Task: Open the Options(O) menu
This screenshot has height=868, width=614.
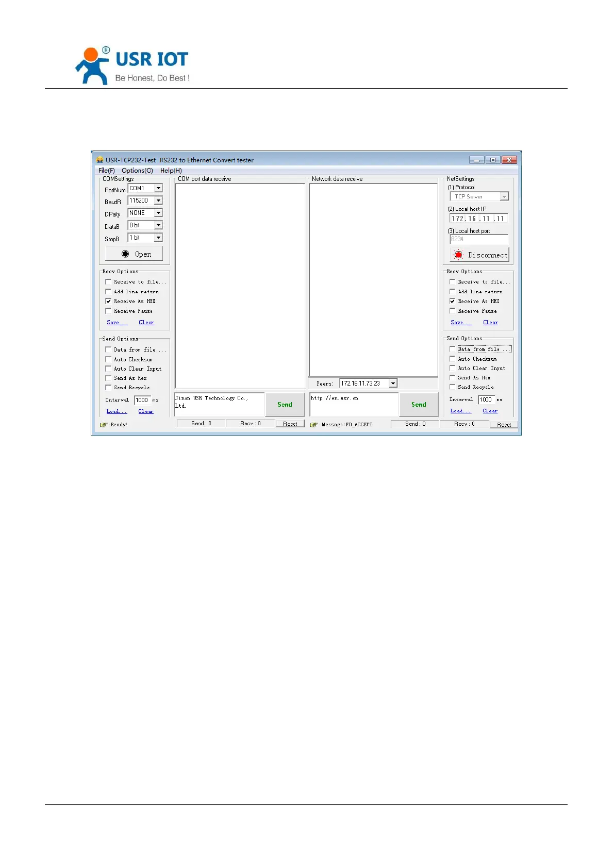Action: point(137,171)
